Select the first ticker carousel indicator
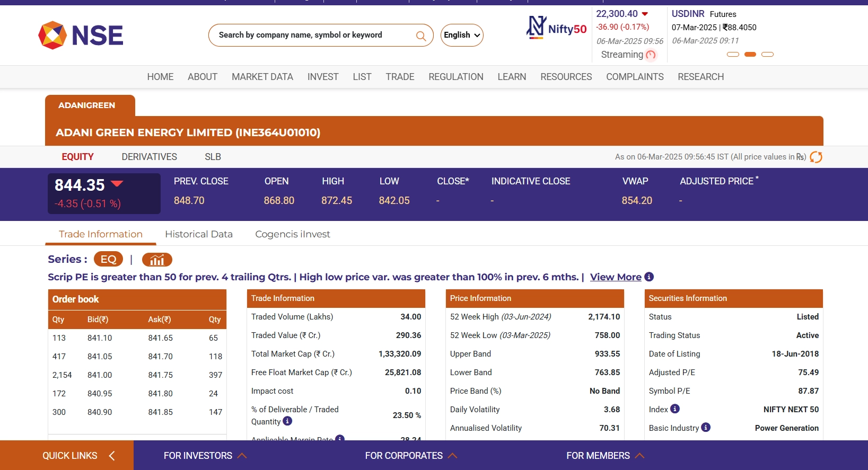The height and width of the screenshot is (470, 868). point(733,55)
